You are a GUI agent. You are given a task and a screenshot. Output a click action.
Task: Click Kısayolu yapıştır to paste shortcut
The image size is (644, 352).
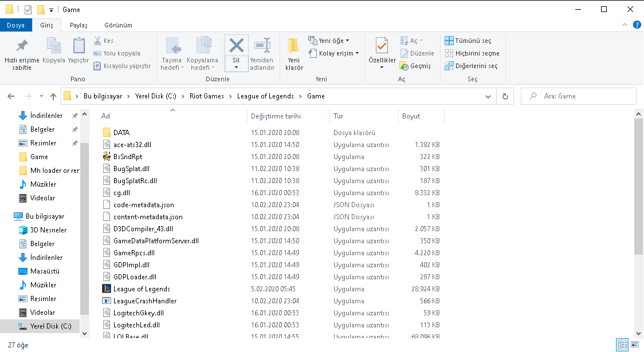pos(122,66)
